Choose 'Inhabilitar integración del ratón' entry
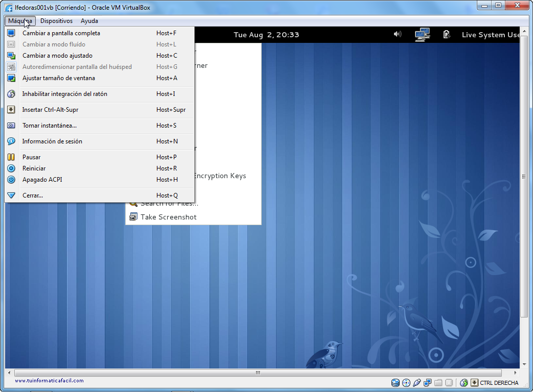 [x=99, y=94]
